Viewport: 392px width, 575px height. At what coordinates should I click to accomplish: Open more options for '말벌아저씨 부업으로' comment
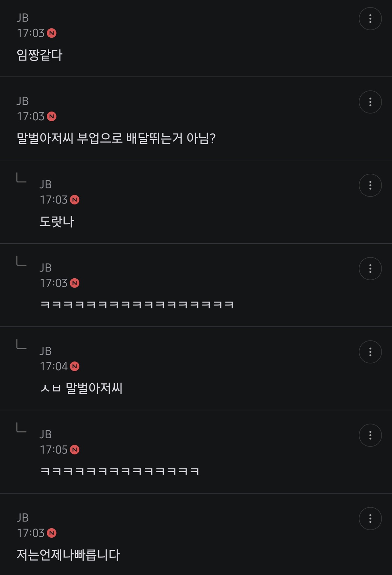coord(370,102)
